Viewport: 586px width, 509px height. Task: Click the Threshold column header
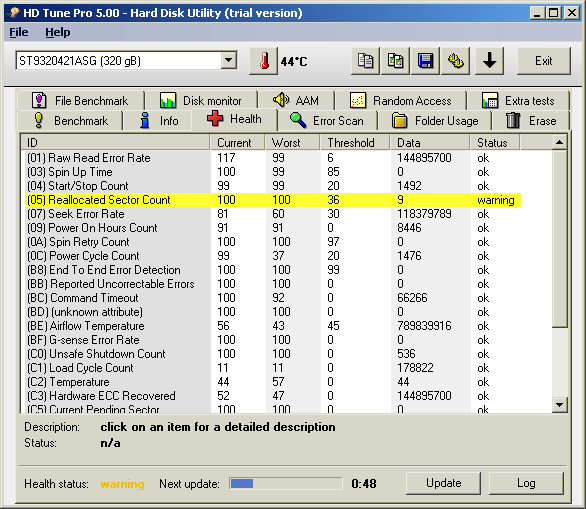click(x=355, y=142)
